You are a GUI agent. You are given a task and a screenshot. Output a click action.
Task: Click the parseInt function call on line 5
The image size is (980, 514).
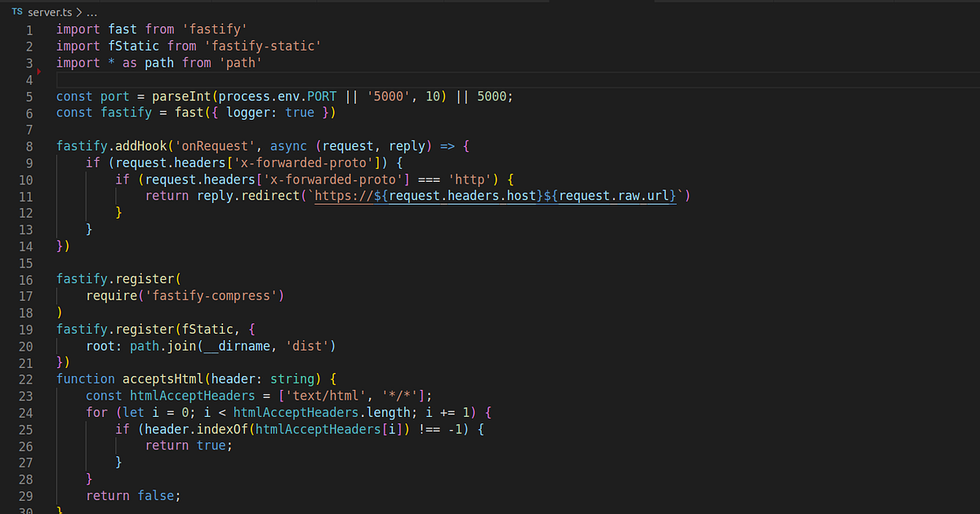click(x=181, y=96)
